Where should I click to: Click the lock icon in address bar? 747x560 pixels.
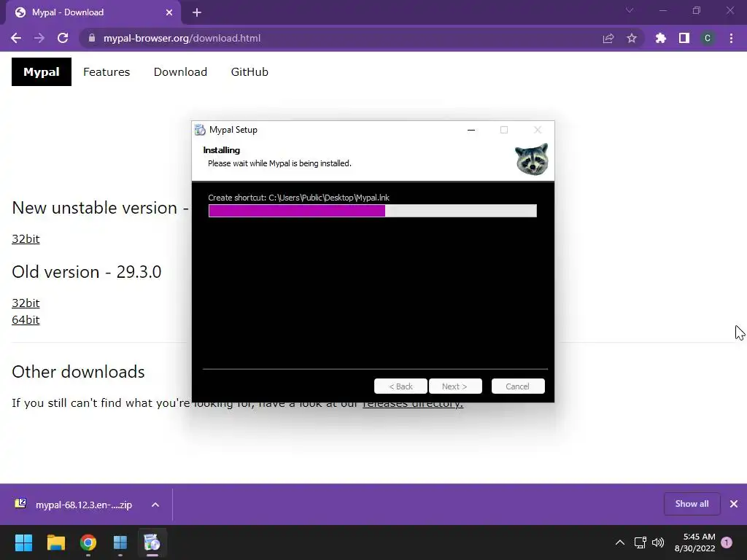pyautogui.click(x=92, y=38)
